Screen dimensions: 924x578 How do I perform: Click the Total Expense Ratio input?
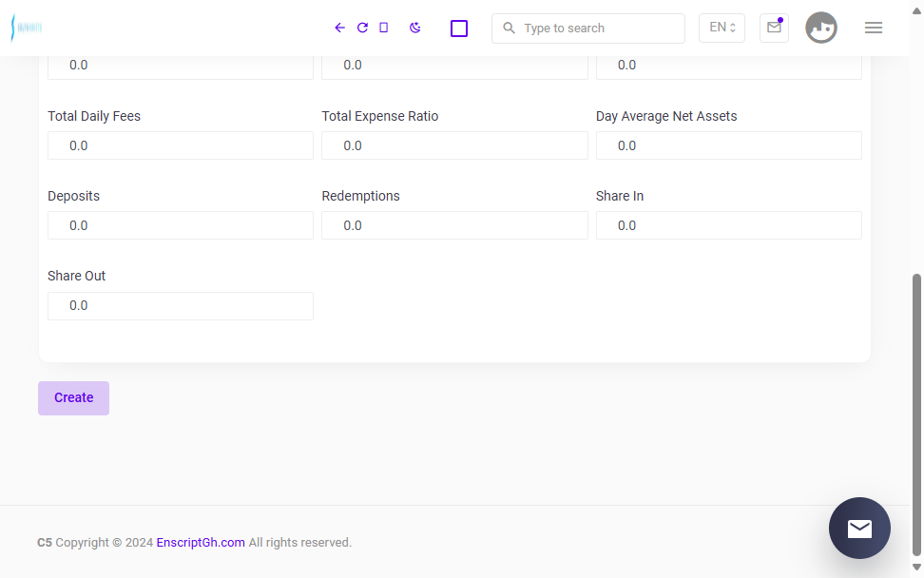454,145
